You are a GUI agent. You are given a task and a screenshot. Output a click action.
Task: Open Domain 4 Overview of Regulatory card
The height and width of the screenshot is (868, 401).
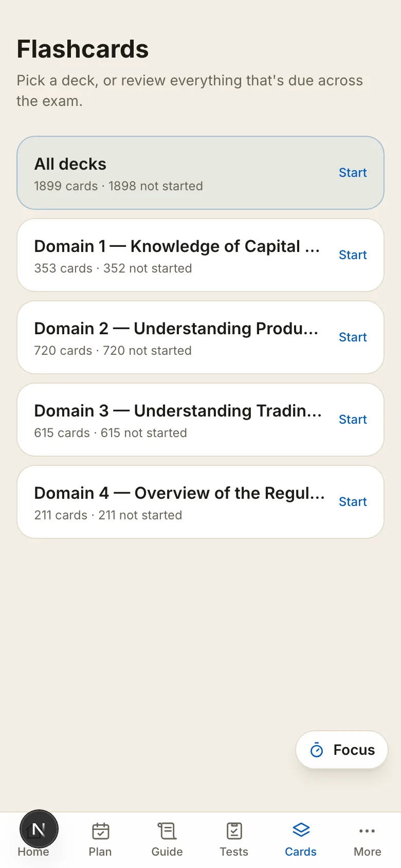(200, 502)
